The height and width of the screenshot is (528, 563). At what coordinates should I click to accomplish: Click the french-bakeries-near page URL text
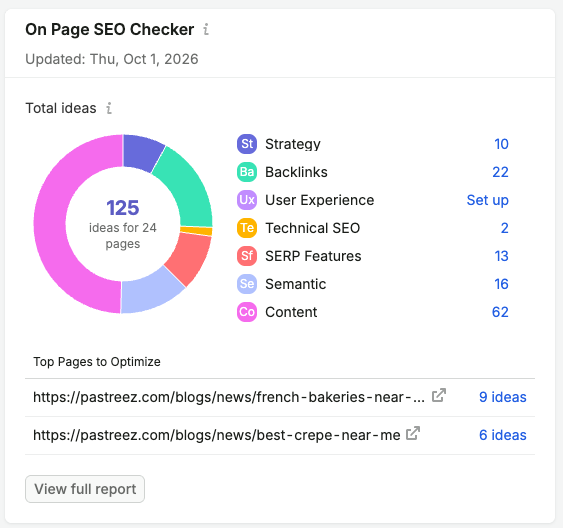(x=229, y=397)
